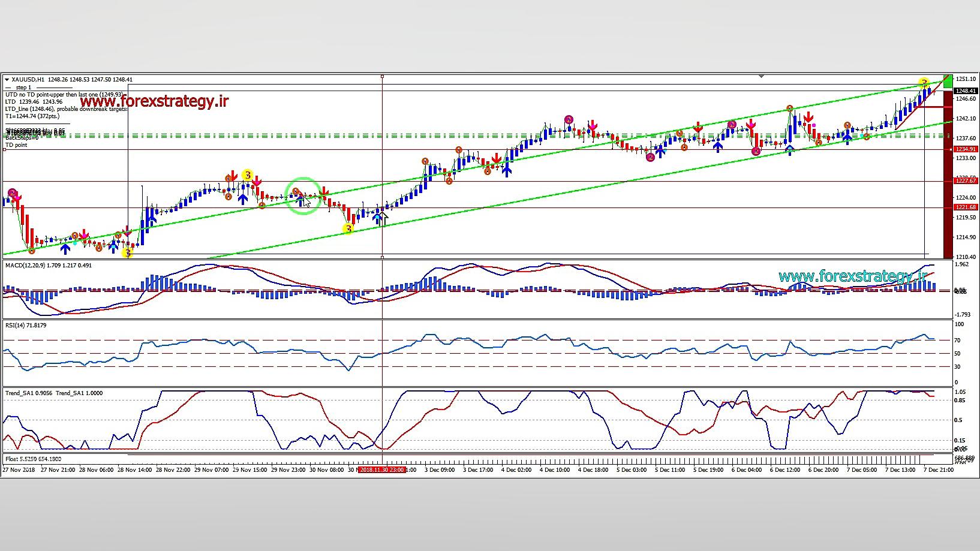The height and width of the screenshot is (551, 980).
Task: Click the 1251.10 value on the price scale
Action: pos(966,79)
